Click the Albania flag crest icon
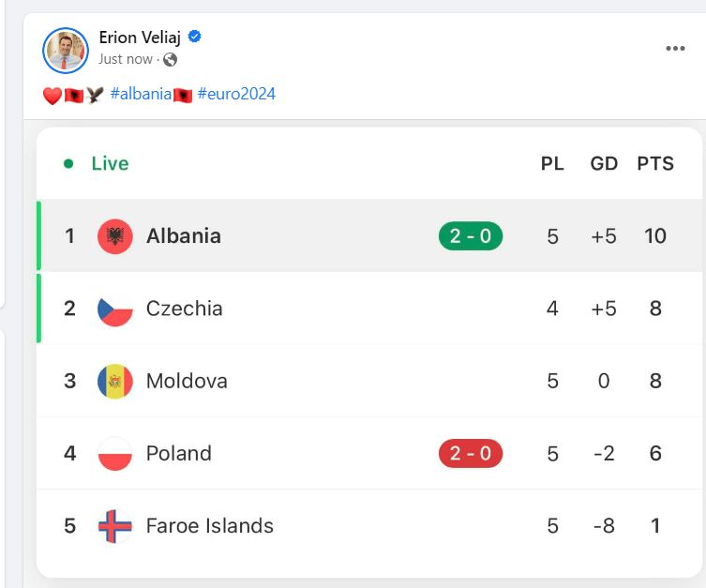Viewport: 706px width, 588px height. [115, 235]
